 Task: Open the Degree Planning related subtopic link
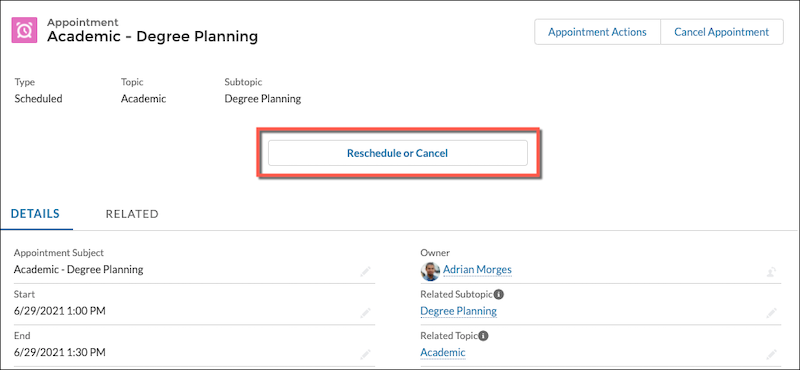[x=458, y=311]
